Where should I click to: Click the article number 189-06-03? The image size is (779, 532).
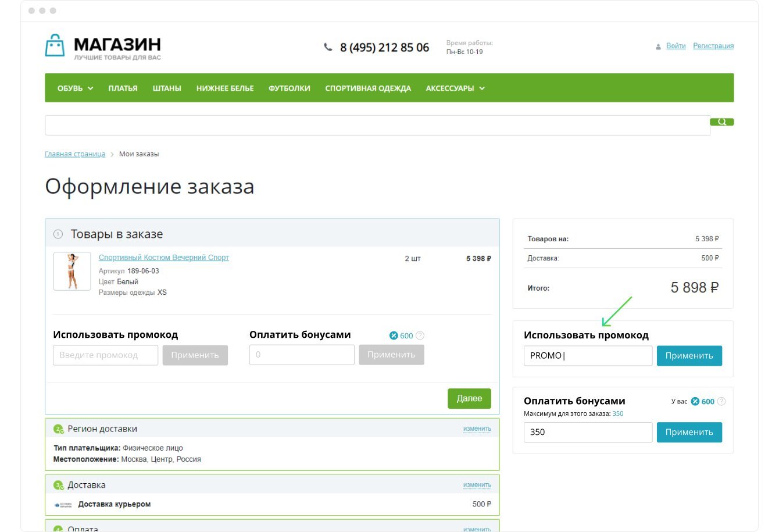(143, 271)
